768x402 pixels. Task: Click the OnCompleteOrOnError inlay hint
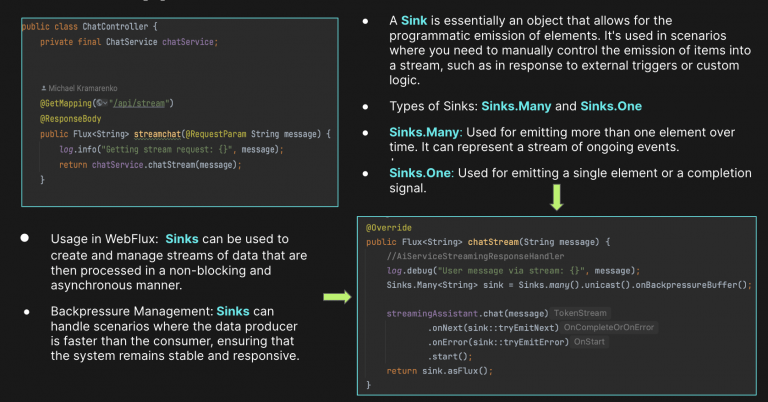click(x=608, y=327)
